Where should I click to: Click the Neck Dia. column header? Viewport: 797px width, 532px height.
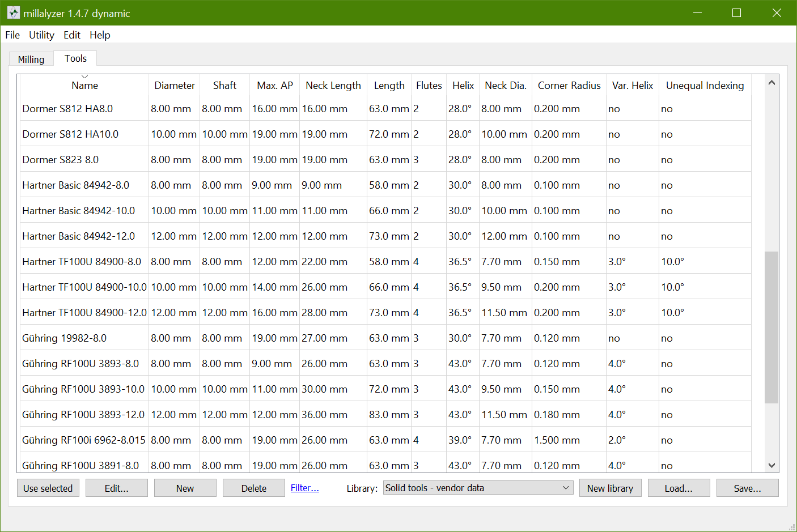pos(506,86)
